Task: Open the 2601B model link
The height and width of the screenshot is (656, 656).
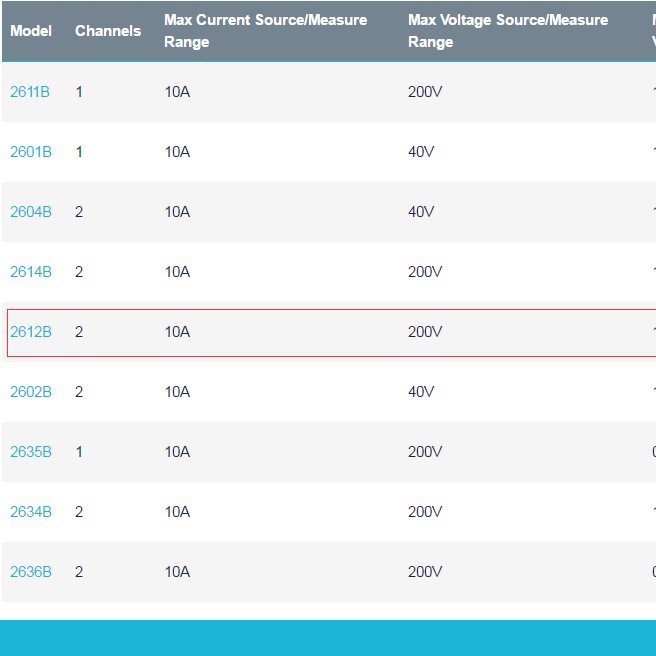Action: (31, 152)
